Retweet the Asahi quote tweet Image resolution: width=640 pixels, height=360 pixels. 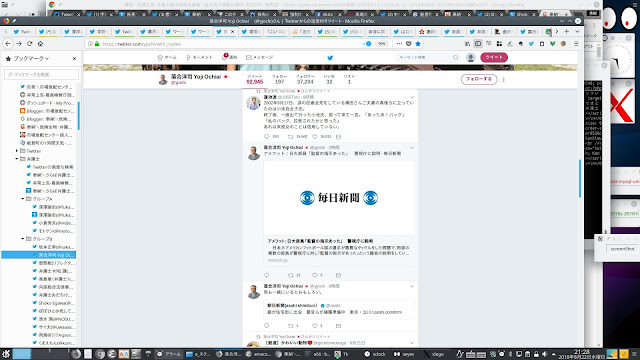click(291, 326)
